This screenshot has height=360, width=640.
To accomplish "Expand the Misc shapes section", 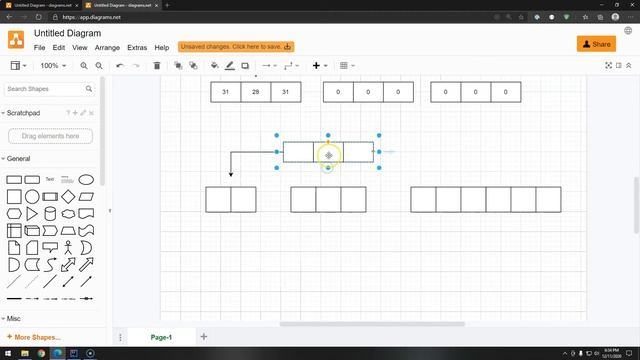I will coord(11,318).
